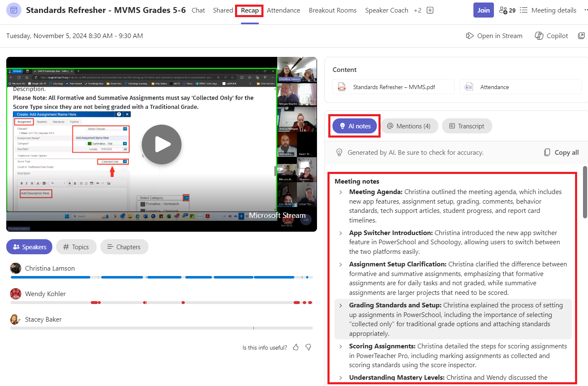Show the Transcript
This screenshot has width=588, height=386.
coord(467,126)
